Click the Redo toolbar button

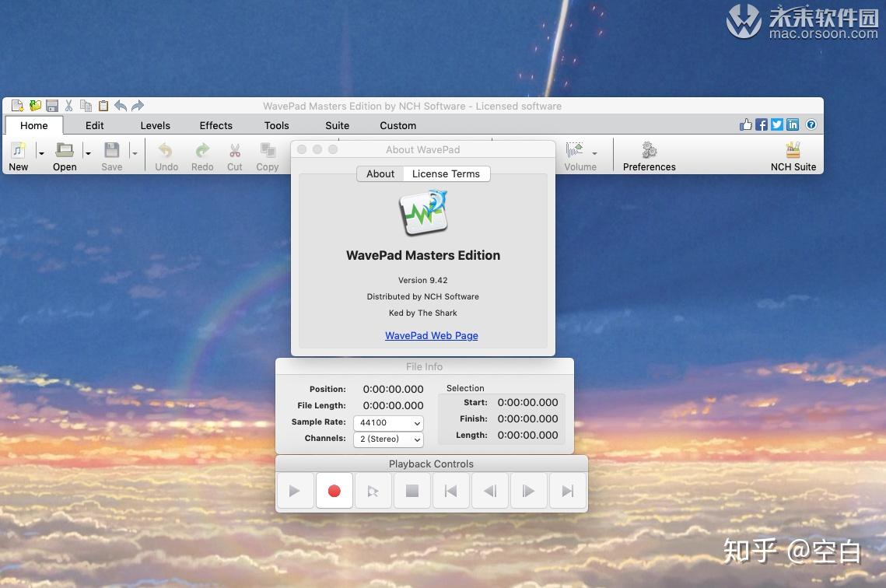[x=202, y=156]
